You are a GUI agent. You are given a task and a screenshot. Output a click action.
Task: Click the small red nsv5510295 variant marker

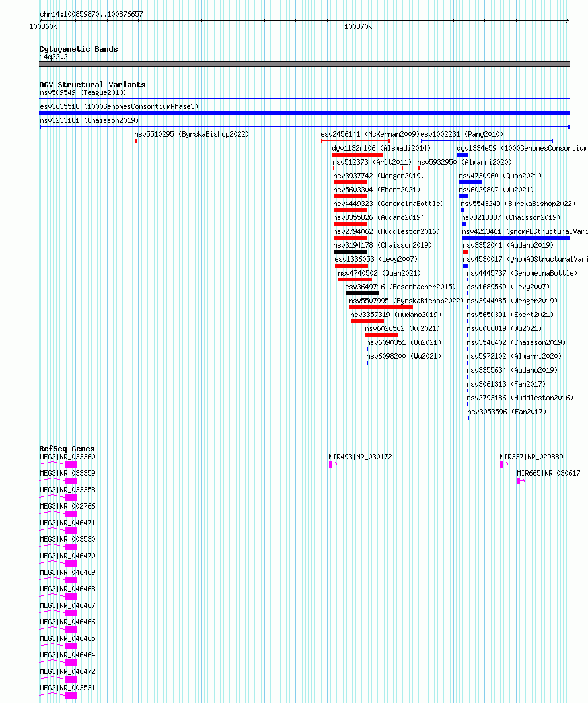(136, 141)
